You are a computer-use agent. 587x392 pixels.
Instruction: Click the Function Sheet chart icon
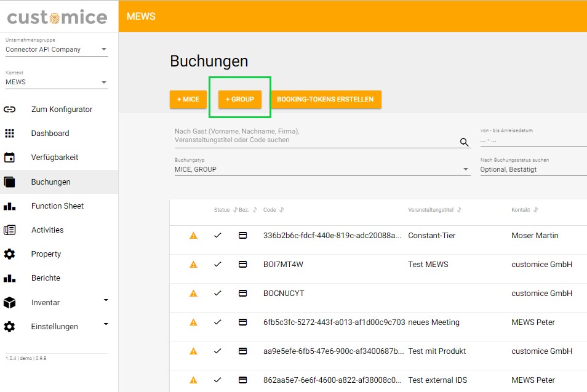pos(9,206)
